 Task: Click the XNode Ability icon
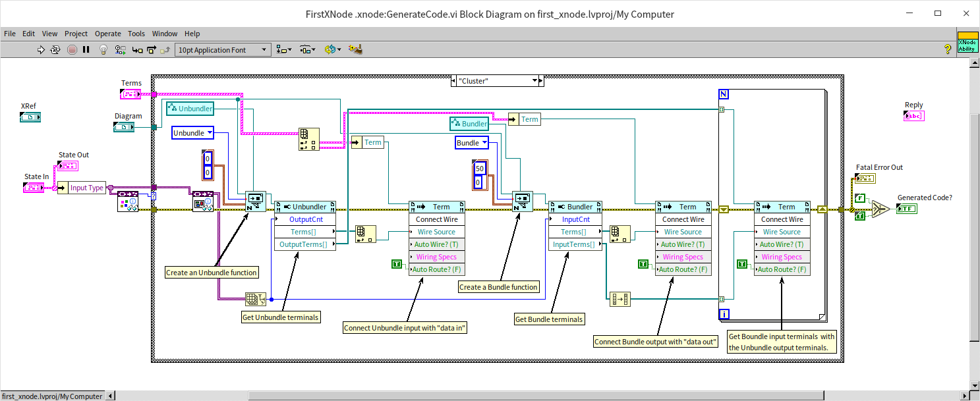[967, 42]
